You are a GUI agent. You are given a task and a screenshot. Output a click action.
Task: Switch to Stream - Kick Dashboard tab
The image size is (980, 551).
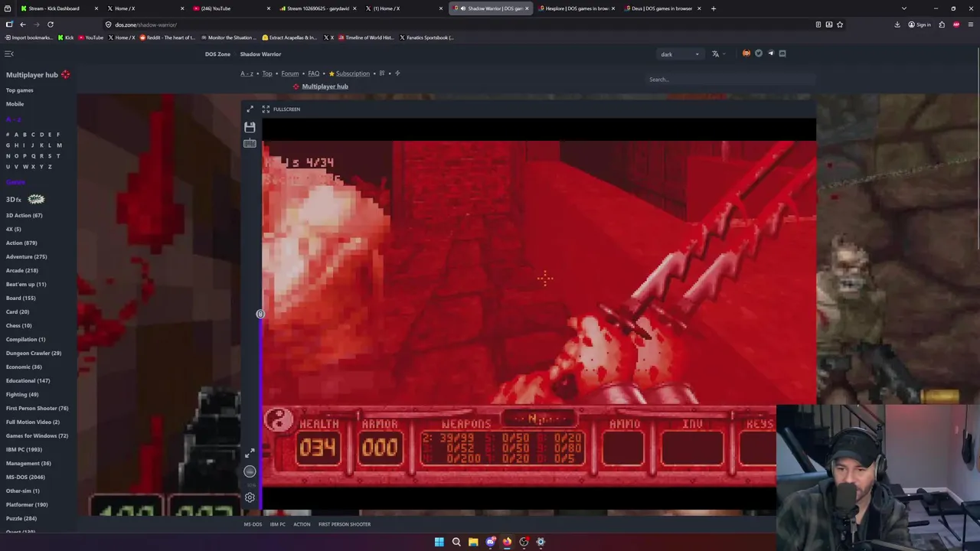pos(57,8)
